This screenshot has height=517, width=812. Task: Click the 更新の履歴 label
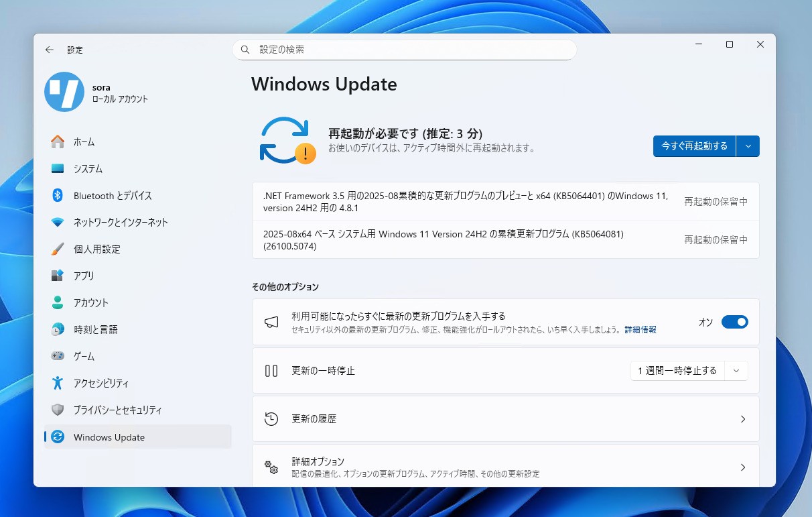(314, 419)
